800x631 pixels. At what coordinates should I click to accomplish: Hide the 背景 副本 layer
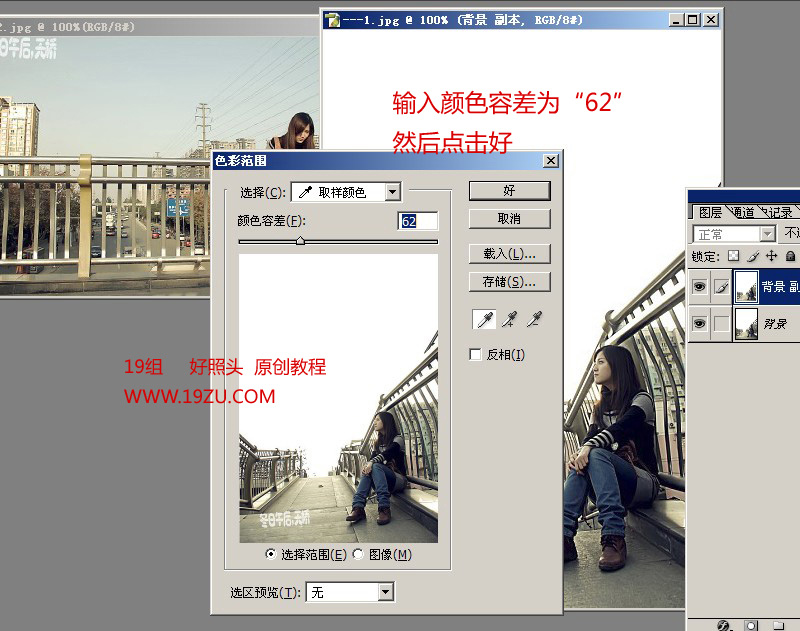click(699, 287)
